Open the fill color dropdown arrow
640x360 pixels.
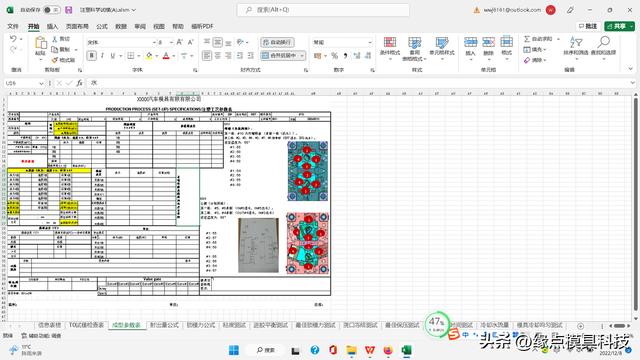point(157,56)
